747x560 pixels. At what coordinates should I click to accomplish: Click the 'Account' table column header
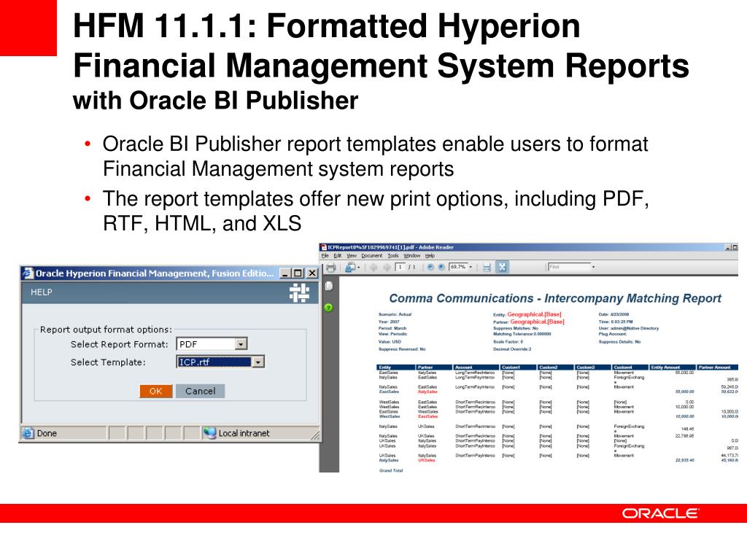point(476,367)
